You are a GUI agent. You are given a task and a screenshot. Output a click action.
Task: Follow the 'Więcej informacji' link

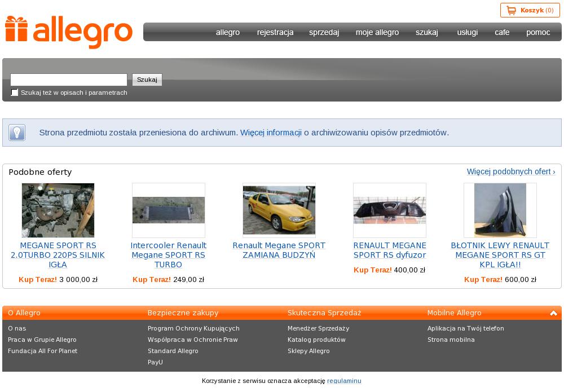(271, 133)
